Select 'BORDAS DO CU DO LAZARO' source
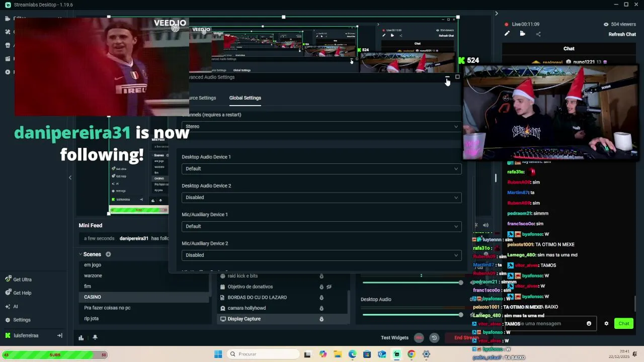Image resolution: width=644 pixels, height=362 pixels. point(257,297)
